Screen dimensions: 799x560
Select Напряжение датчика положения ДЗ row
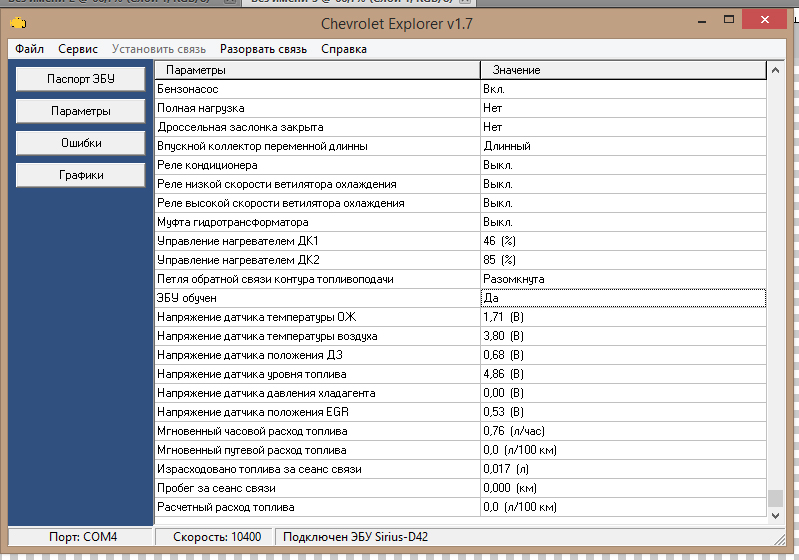point(460,355)
